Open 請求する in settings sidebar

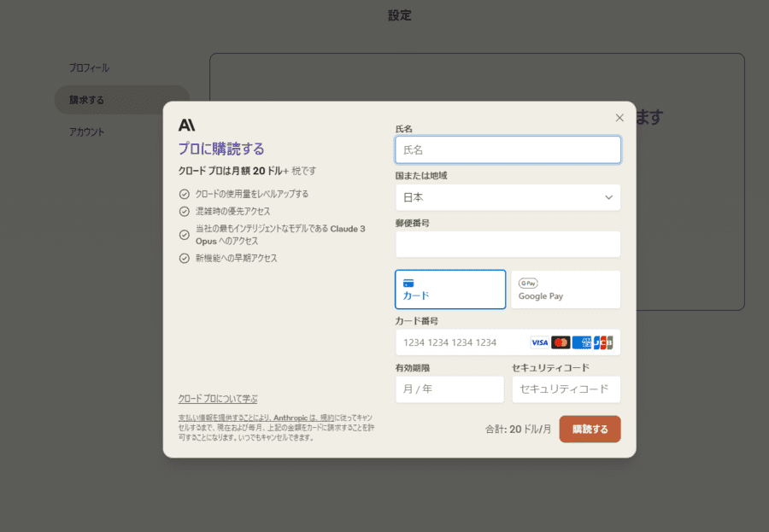point(121,100)
